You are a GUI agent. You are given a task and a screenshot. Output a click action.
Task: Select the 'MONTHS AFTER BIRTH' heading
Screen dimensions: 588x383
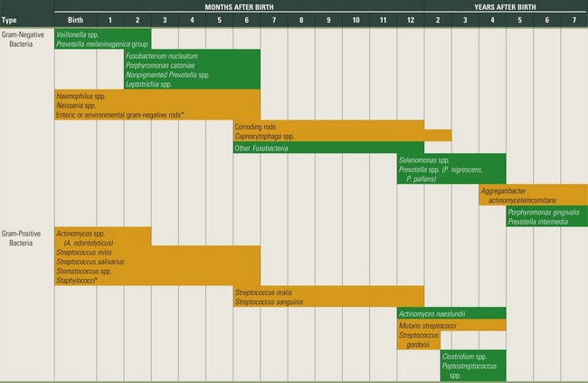pos(239,6)
